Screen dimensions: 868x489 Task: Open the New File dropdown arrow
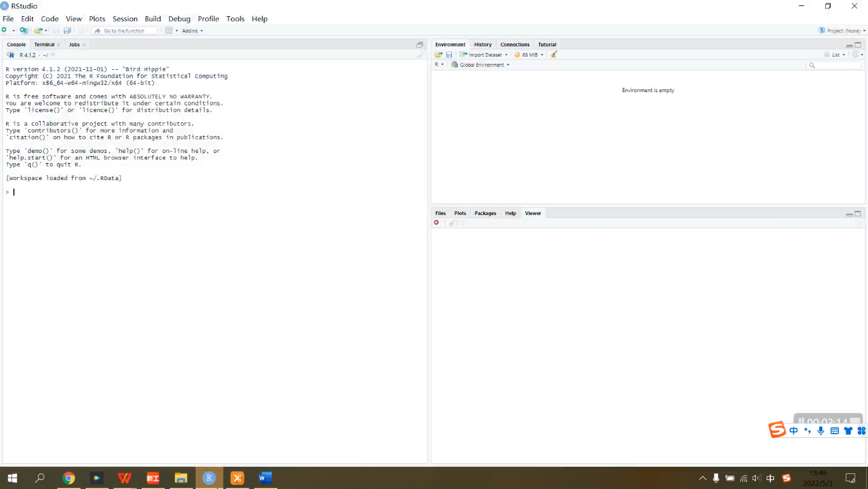click(x=13, y=31)
